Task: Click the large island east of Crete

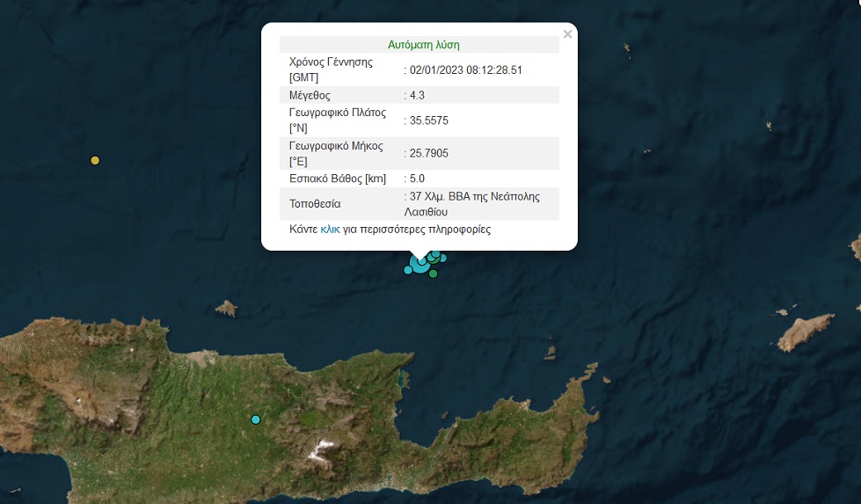Action: 804,332
